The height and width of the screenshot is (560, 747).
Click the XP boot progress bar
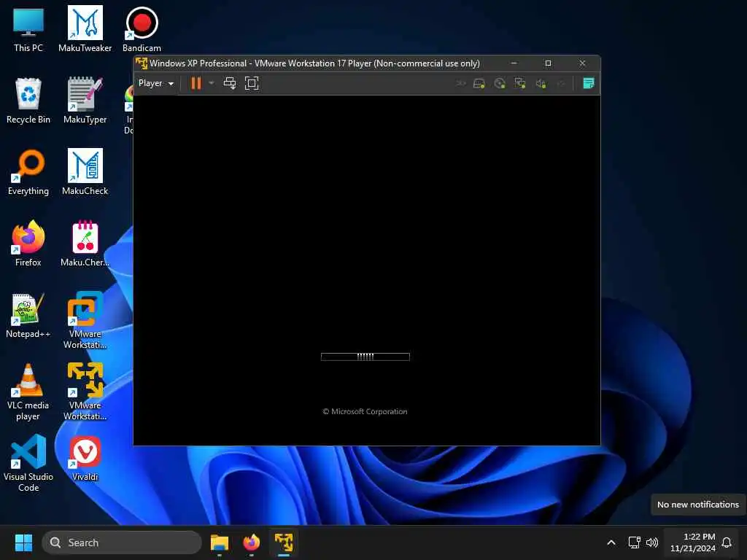pyautogui.click(x=365, y=357)
